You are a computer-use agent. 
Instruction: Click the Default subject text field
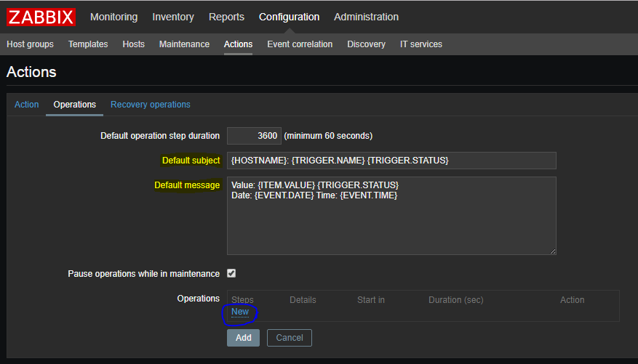coord(391,161)
